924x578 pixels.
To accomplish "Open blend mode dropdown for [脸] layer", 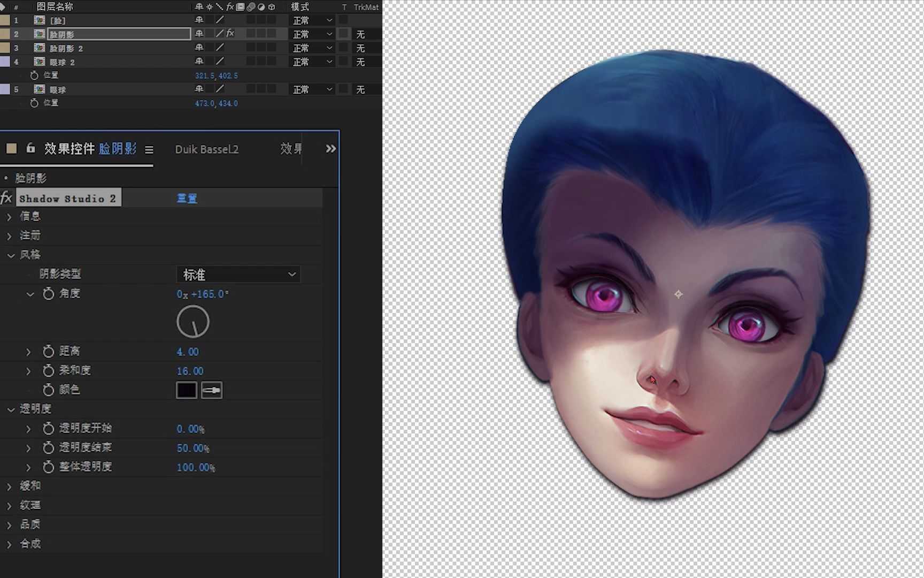I will tap(313, 20).
